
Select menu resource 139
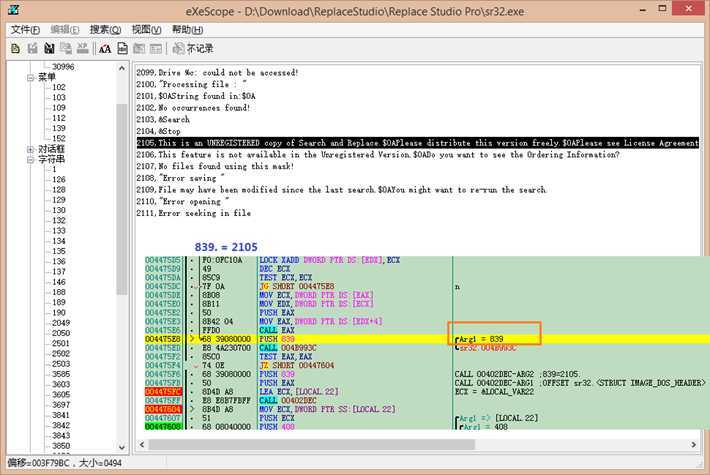[x=59, y=128]
